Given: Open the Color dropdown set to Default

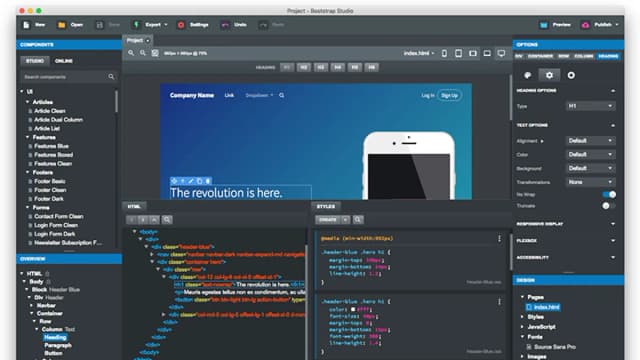Looking at the screenshot, I should [591, 154].
